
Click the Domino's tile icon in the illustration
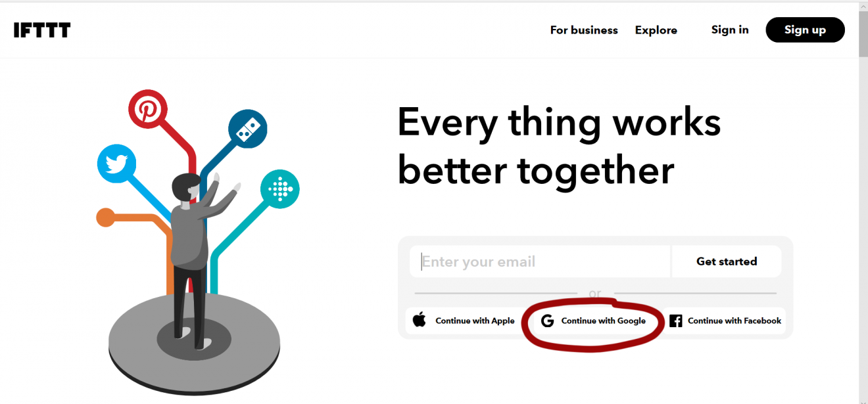[248, 127]
